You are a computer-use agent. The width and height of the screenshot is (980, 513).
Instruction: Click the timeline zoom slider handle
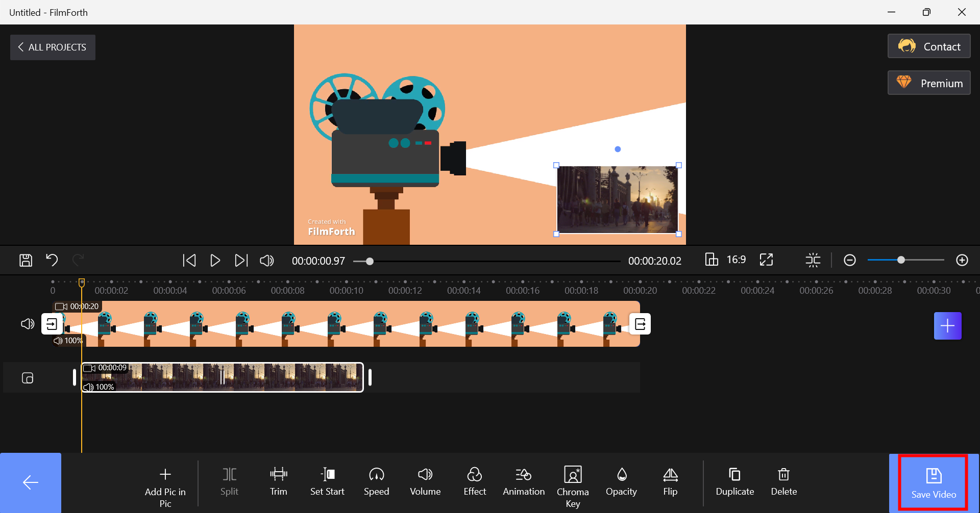tap(901, 260)
